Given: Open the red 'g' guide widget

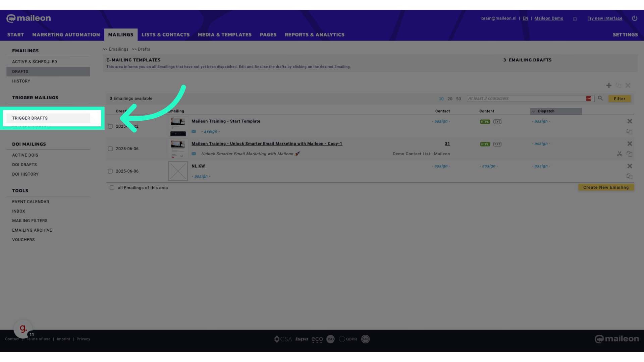Looking at the screenshot, I should (x=23, y=329).
